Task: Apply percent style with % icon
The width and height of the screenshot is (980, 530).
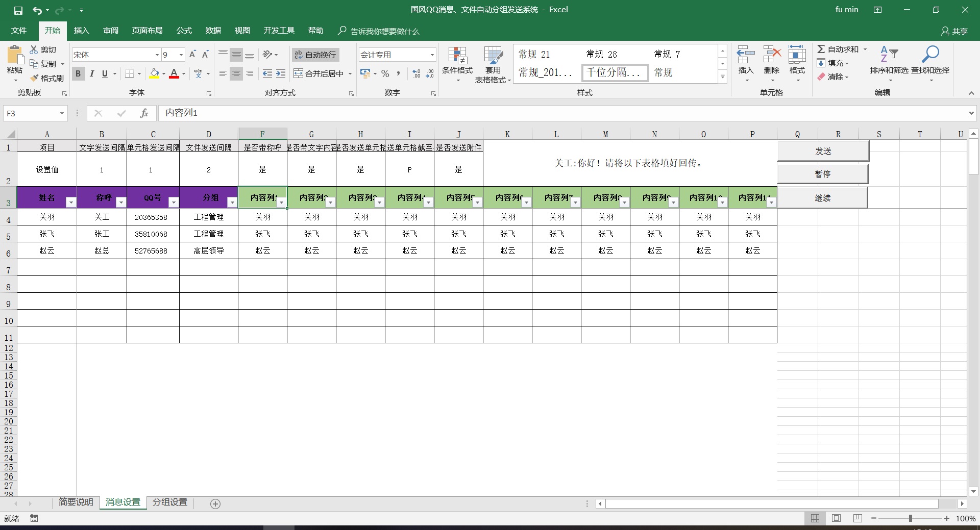Action: 385,73
